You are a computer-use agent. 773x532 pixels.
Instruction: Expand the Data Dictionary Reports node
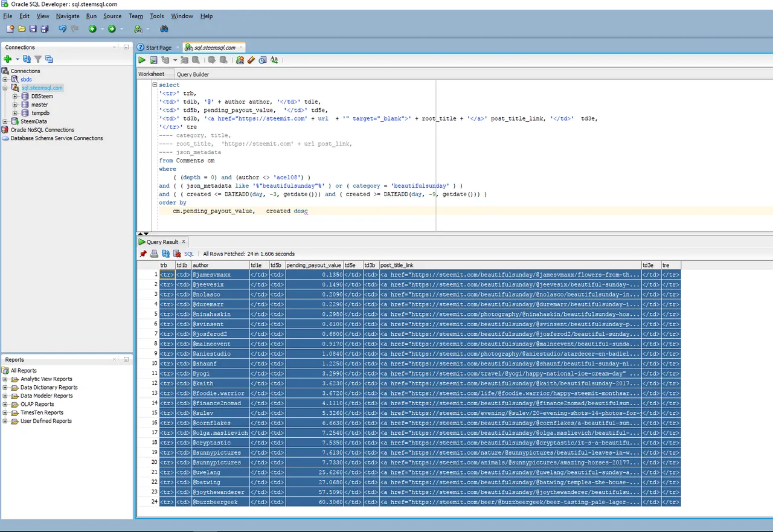pos(5,388)
